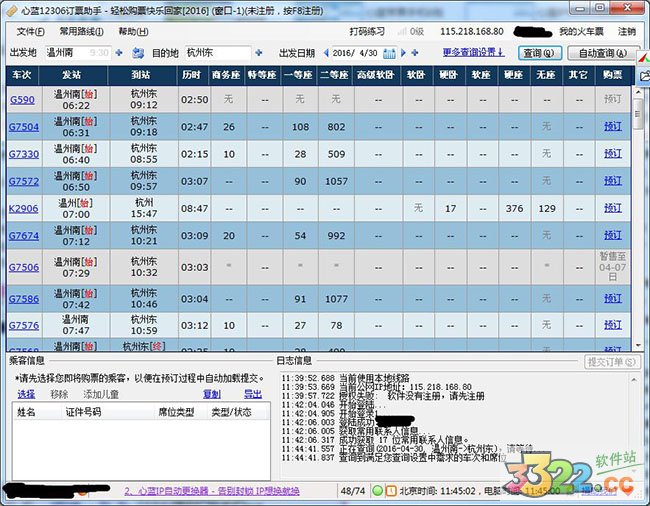
Task: Open the calendar date picker
Action: 389,53
